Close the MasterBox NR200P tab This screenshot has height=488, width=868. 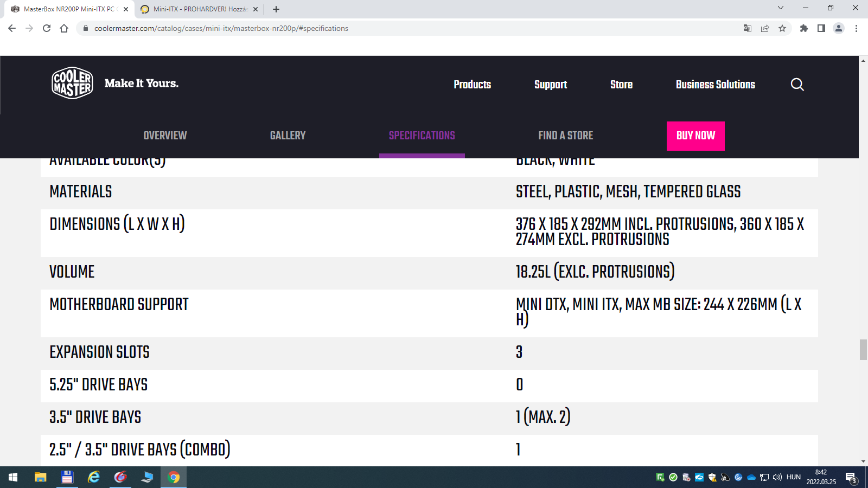(x=126, y=9)
